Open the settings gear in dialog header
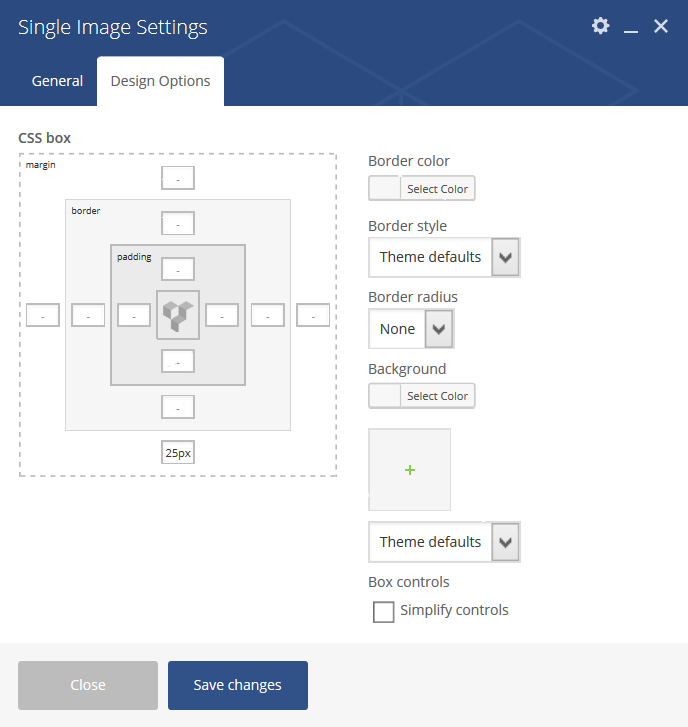The height and width of the screenshot is (727, 688). pyautogui.click(x=600, y=26)
